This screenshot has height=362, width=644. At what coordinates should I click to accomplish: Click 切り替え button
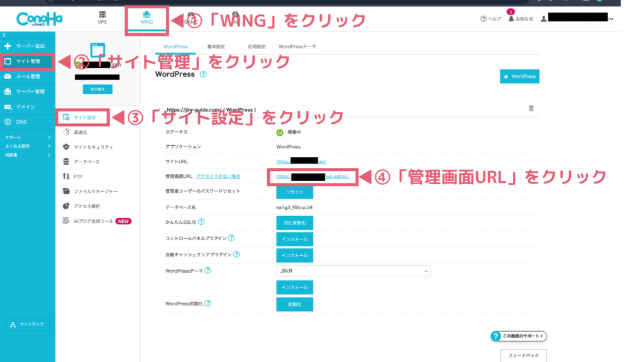click(x=97, y=89)
